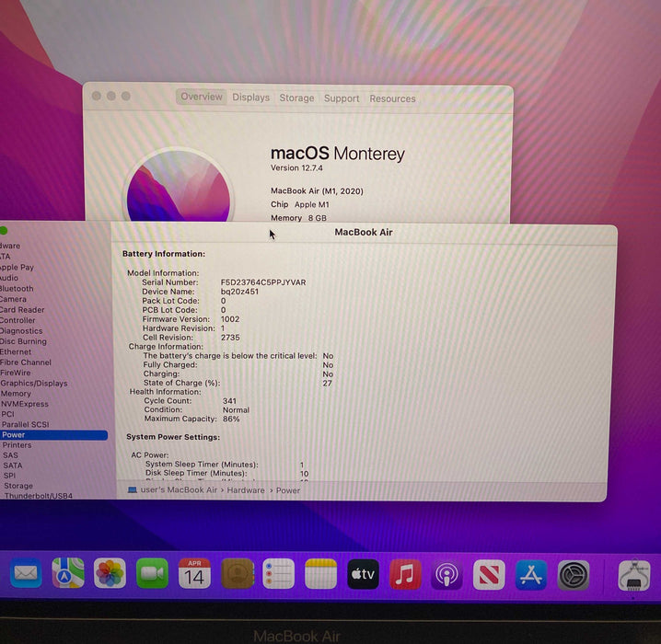The width and height of the screenshot is (661, 644).
Task: Select SAS in the sidebar
Action: pos(10,454)
